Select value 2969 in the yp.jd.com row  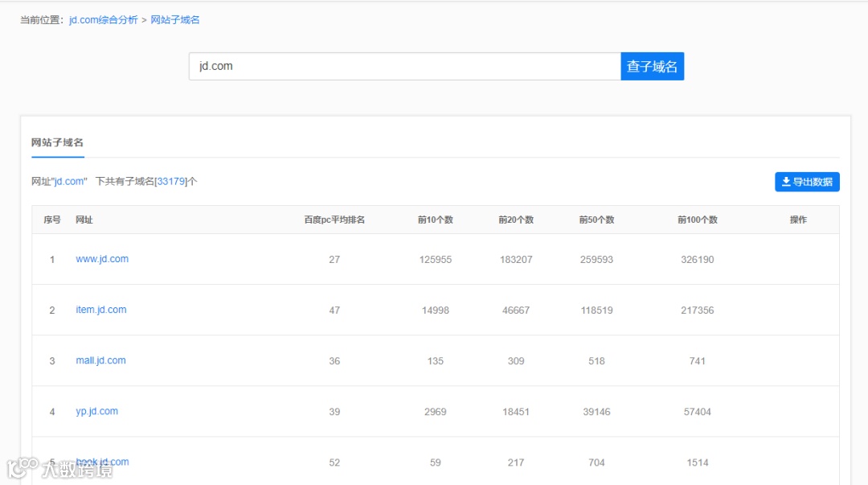tap(436, 412)
